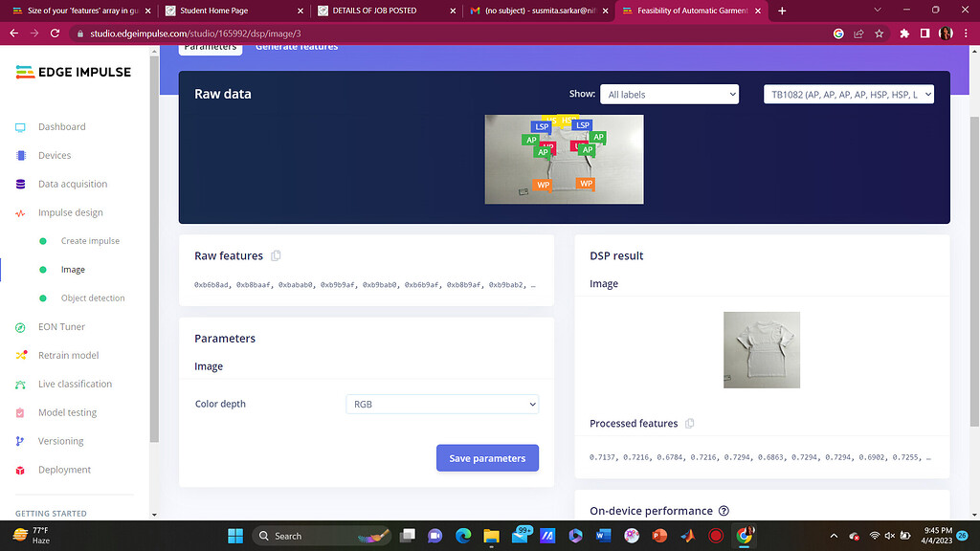Copy raw features using copy icon

(x=276, y=256)
